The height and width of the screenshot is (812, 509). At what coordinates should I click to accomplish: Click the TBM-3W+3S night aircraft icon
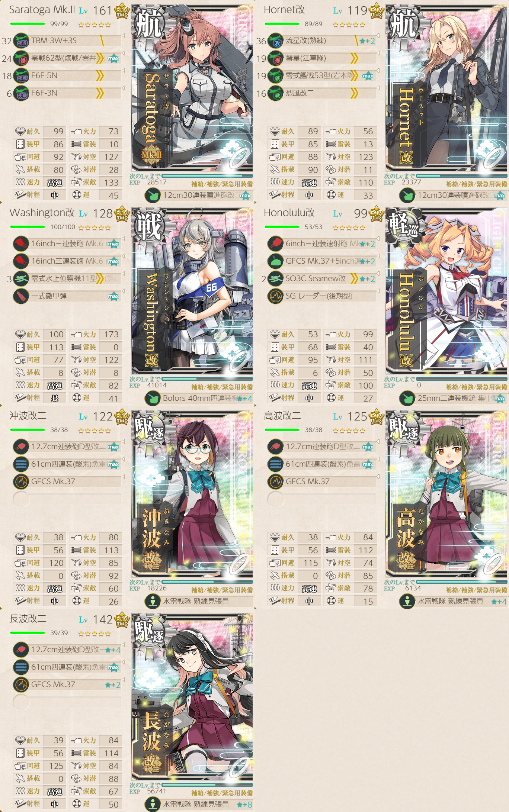tap(21, 41)
